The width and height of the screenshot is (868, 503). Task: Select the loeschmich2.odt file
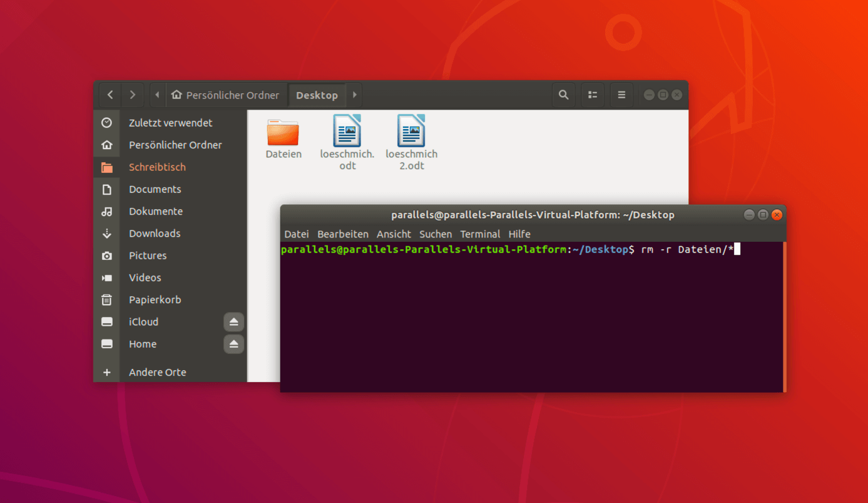click(x=411, y=141)
